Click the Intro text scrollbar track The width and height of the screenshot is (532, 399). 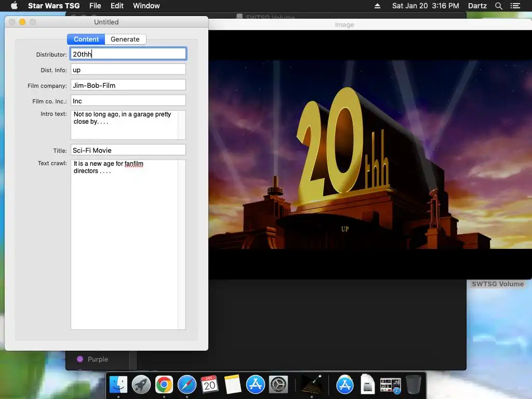tap(182, 125)
